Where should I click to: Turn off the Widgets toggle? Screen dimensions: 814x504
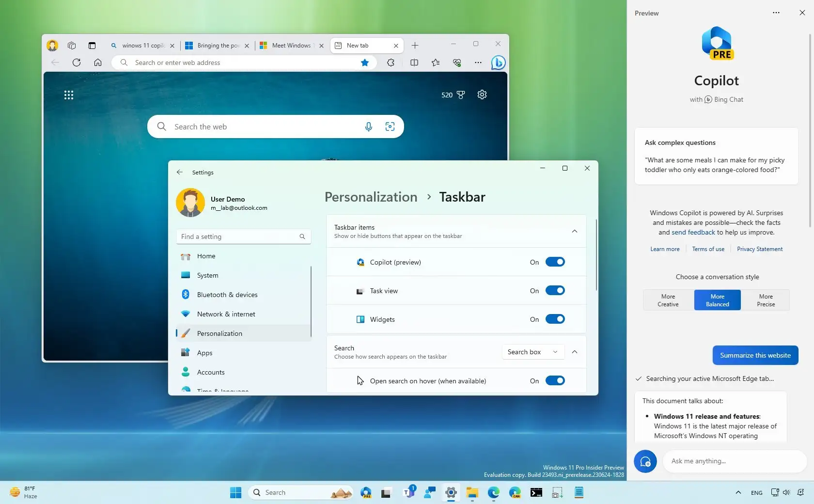(555, 319)
